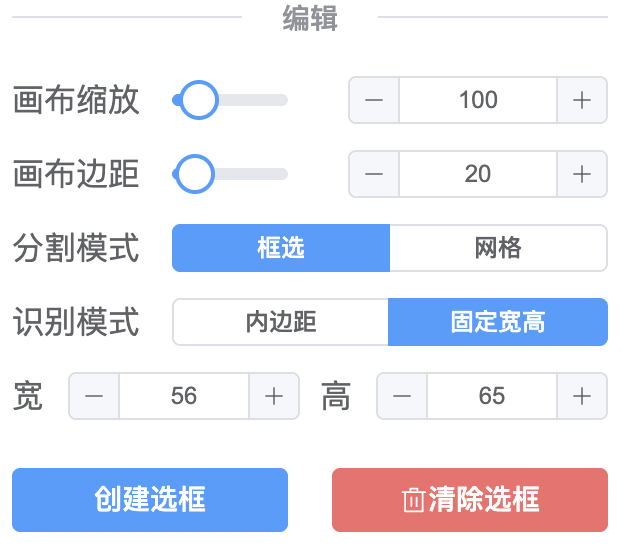
Task: Decrease canvas zoom with minus button
Action: (x=374, y=100)
